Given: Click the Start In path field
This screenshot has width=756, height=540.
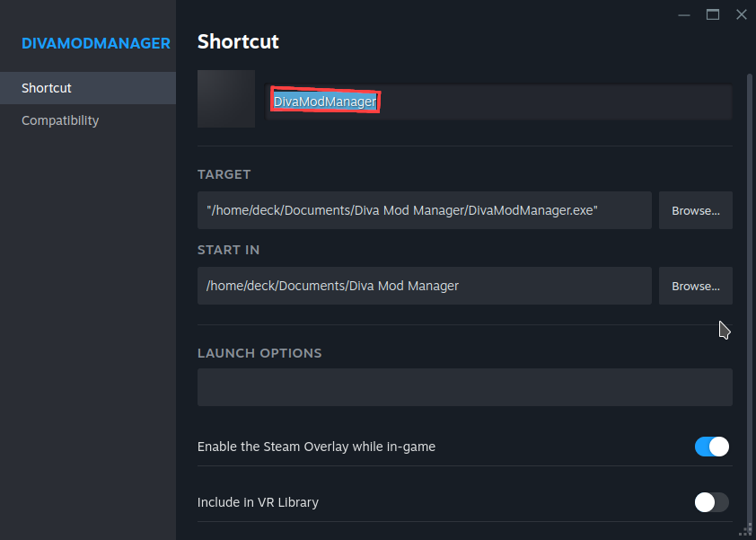Looking at the screenshot, I should pyautogui.click(x=425, y=286).
